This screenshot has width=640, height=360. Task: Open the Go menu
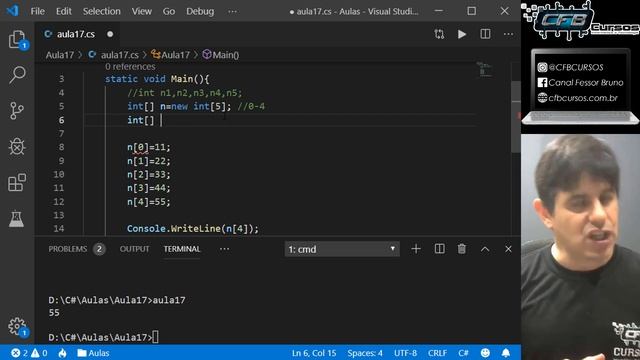point(169,11)
